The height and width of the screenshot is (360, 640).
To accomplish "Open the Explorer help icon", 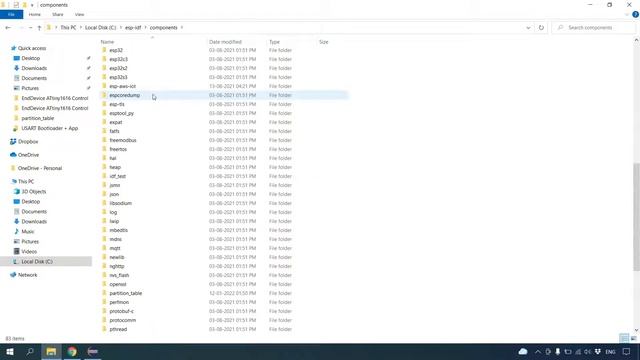I will 635,15.
